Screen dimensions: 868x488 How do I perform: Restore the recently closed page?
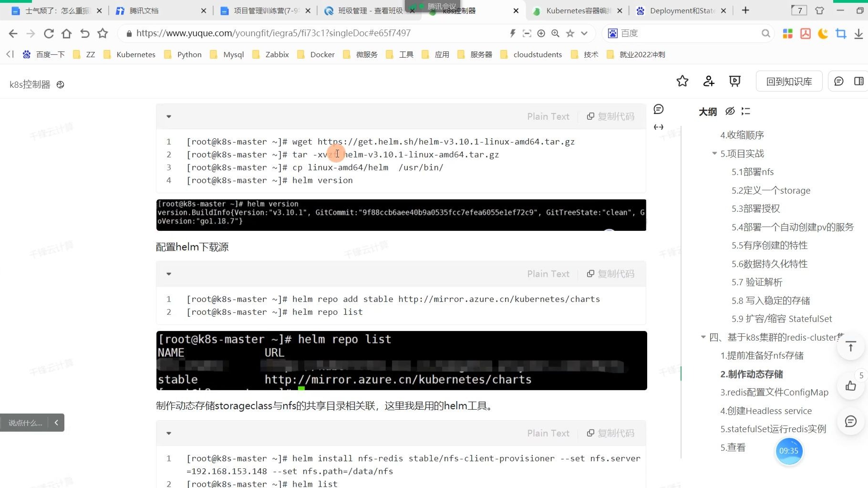[x=85, y=33]
